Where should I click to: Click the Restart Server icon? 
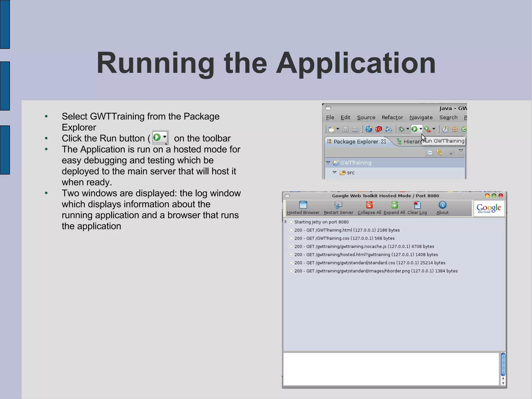[338, 206]
